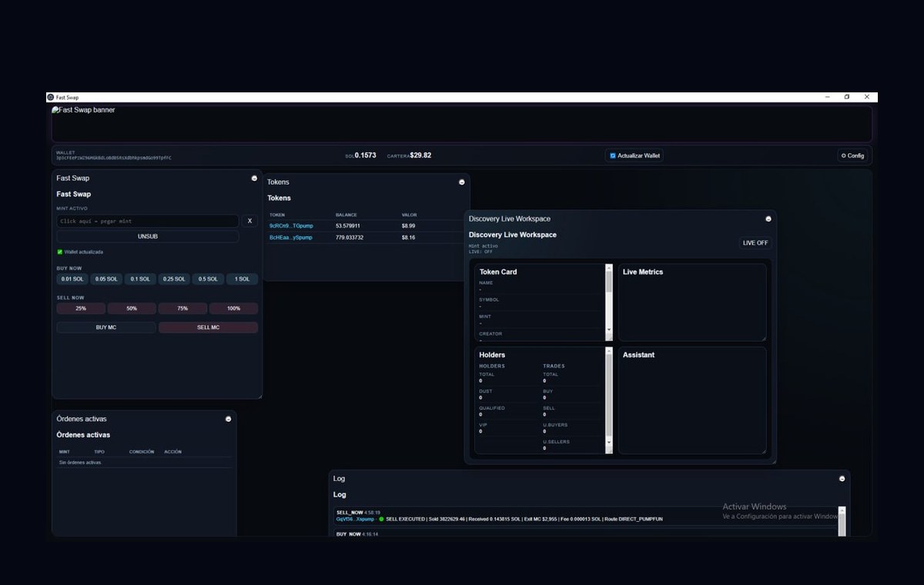Viewport: 924px width, 585px height.
Task: Click the Live Metrics card heading
Action: tap(643, 272)
